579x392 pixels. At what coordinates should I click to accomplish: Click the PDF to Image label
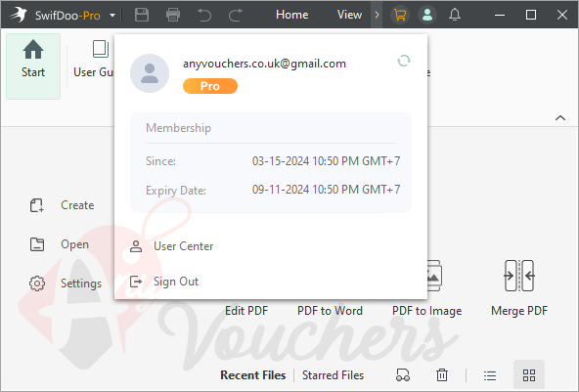[x=426, y=311]
